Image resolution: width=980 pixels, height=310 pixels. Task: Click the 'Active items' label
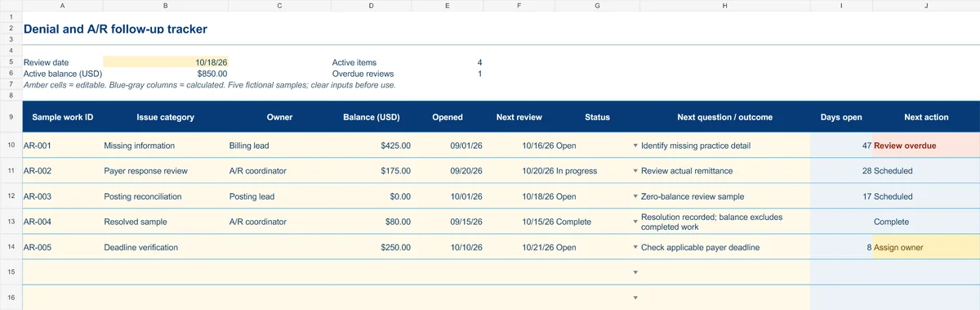[354, 62]
